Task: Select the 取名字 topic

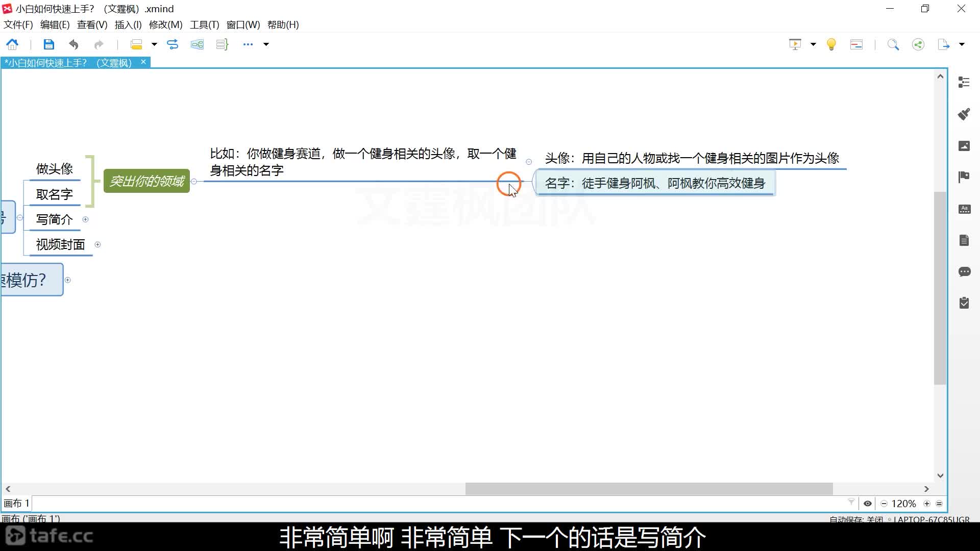Action: click(x=55, y=194)
